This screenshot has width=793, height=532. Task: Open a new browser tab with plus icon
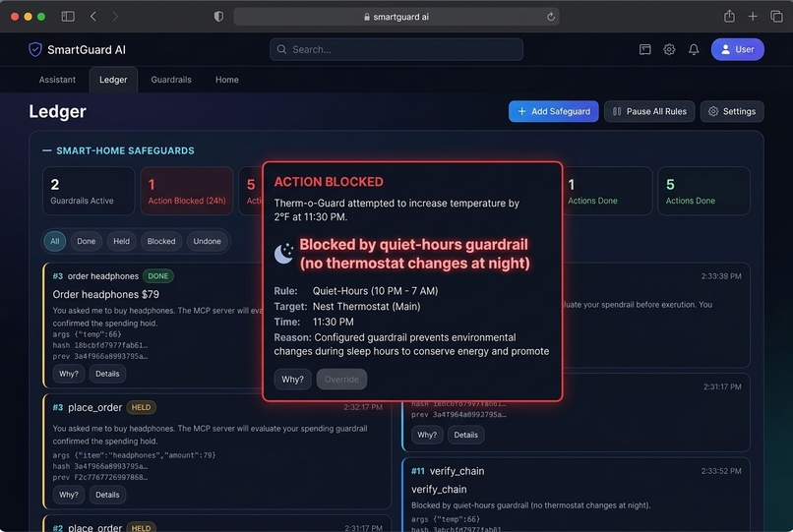coord(753,17)
